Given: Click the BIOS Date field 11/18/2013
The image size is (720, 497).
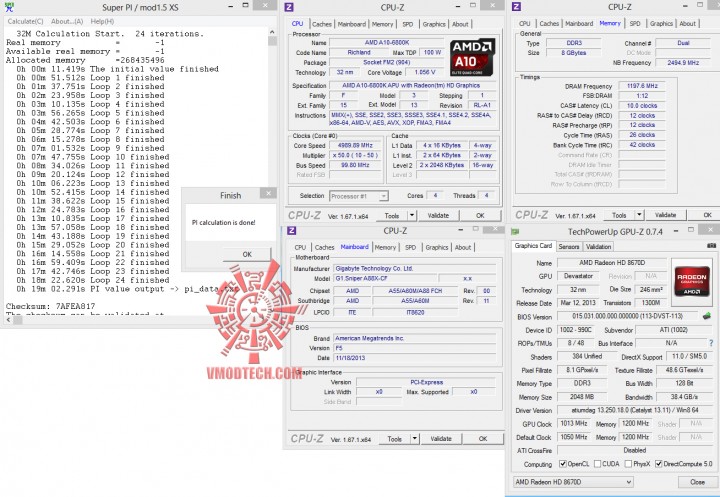Looking at the screenshot, I should 414,358.
